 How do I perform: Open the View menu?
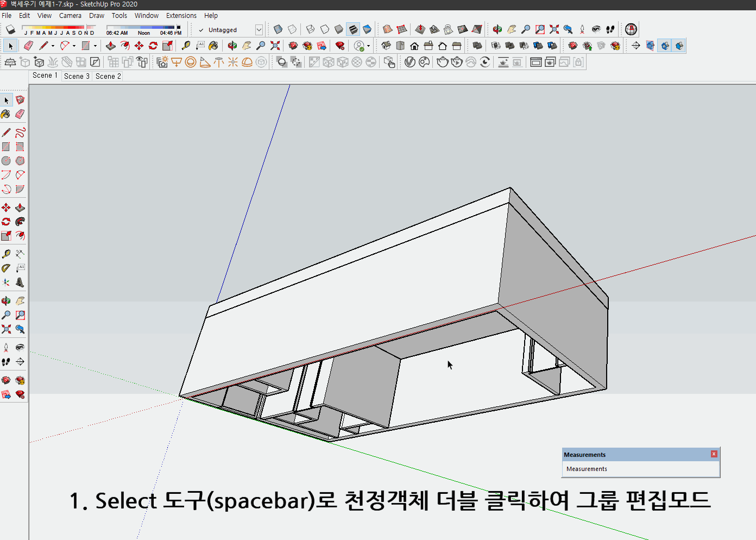pos(45,16)
